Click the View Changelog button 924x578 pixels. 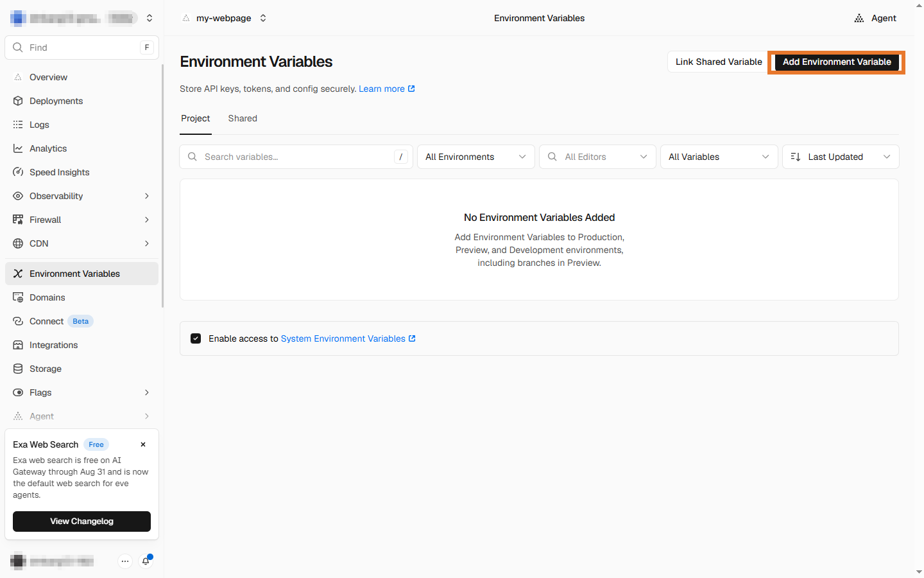(x=82, y=521)
